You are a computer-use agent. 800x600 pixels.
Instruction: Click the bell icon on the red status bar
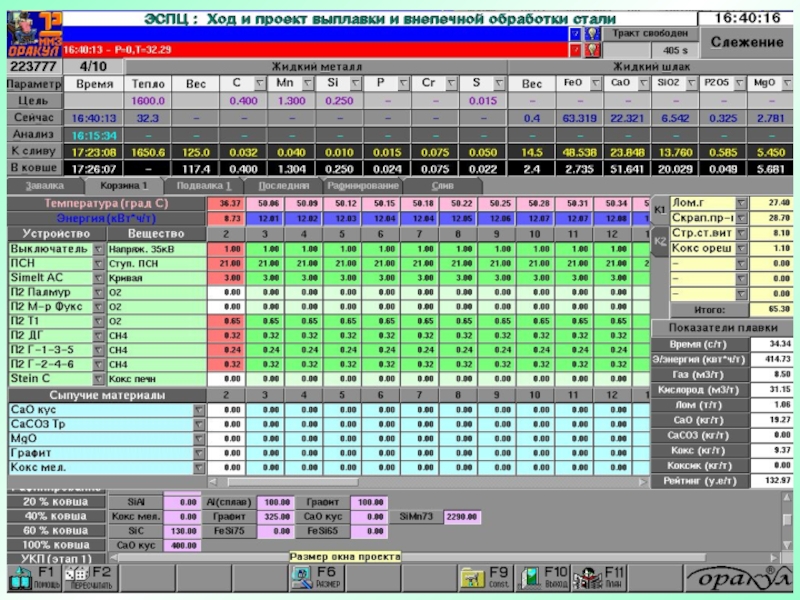pyautogui.click(x=593, y=49)
